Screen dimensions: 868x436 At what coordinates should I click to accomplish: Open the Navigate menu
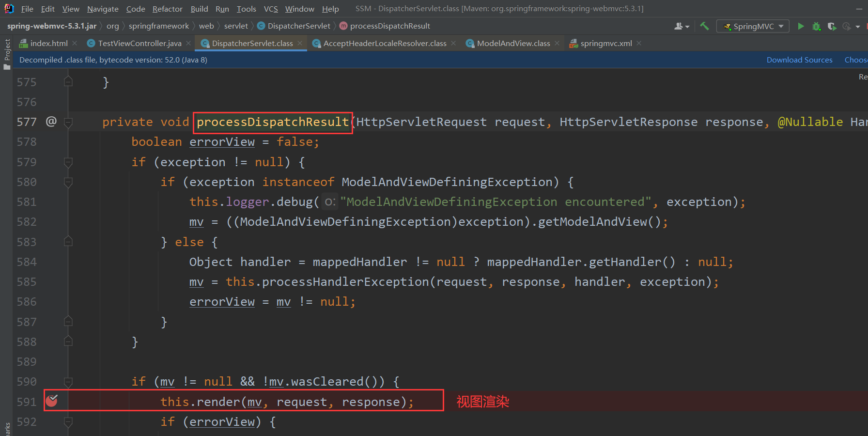pos(103,9)
